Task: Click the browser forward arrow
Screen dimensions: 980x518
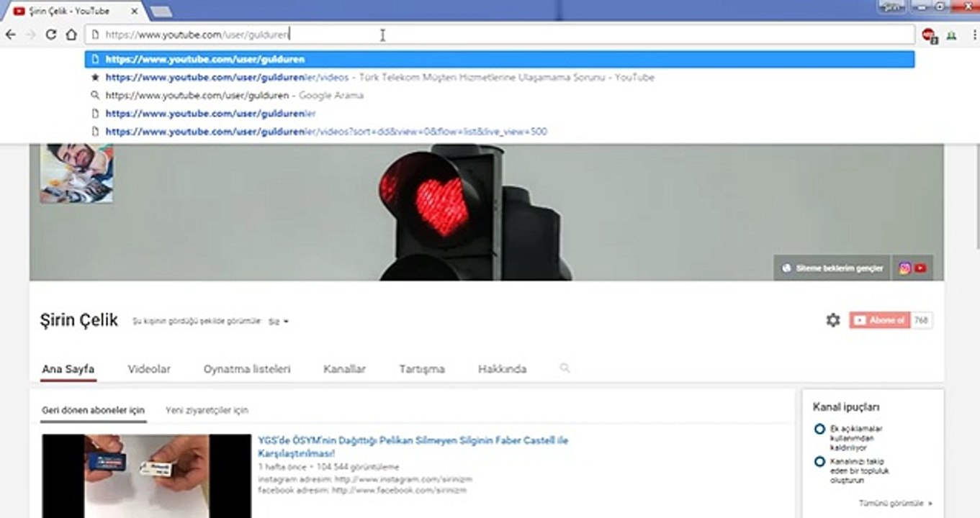Action: (30, 35)
